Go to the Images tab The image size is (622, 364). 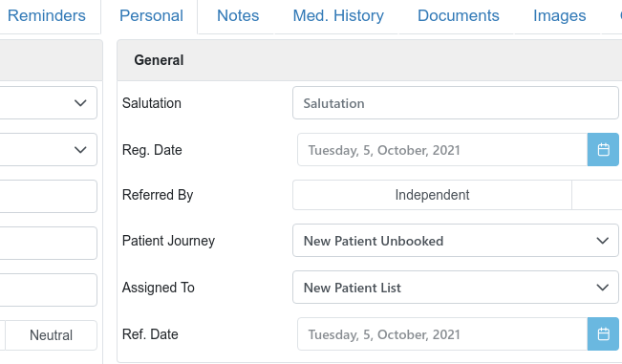tap(559, 16)
